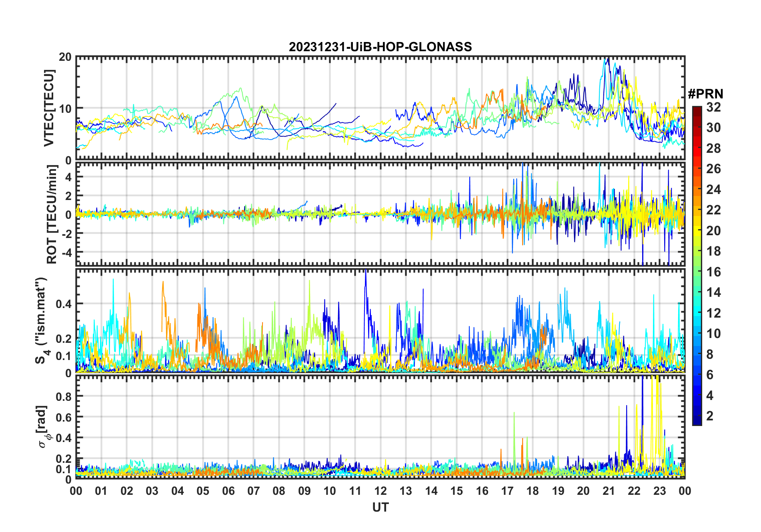Click the sigma phi tick label 0.8
The width and height of the screenshot is (761, 532).
pyautogui.click(x=63, y=396)
